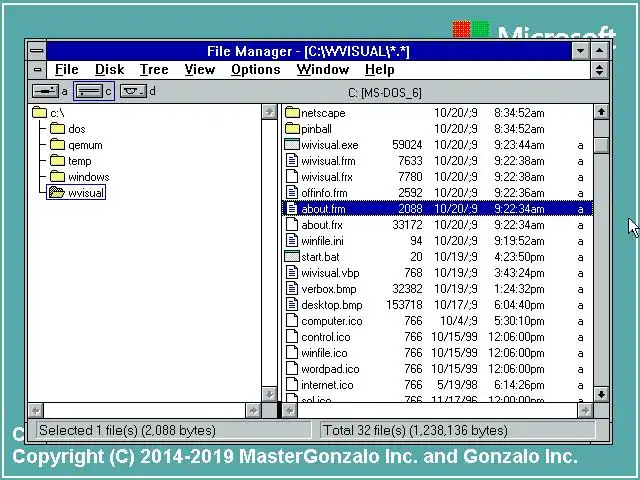Click 'Selected 1 file(s)' status text
This screenshot has height=480, width=640.
[127, 430]
